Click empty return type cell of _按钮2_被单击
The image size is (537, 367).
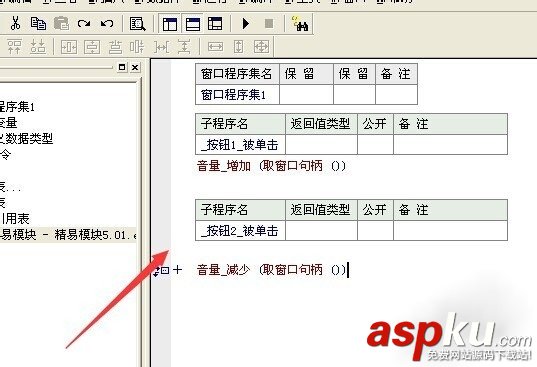tap(321, 230)
